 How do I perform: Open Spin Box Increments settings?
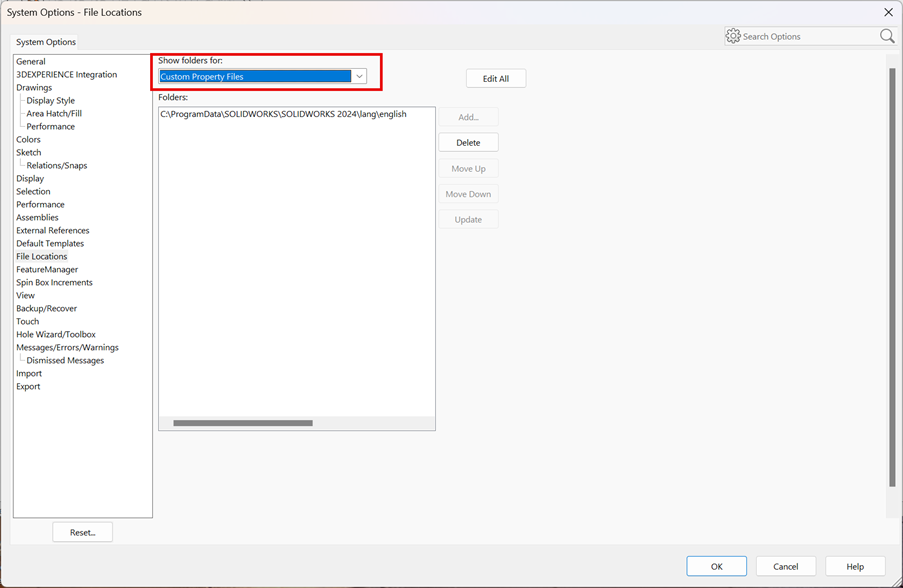click(54, 283)
